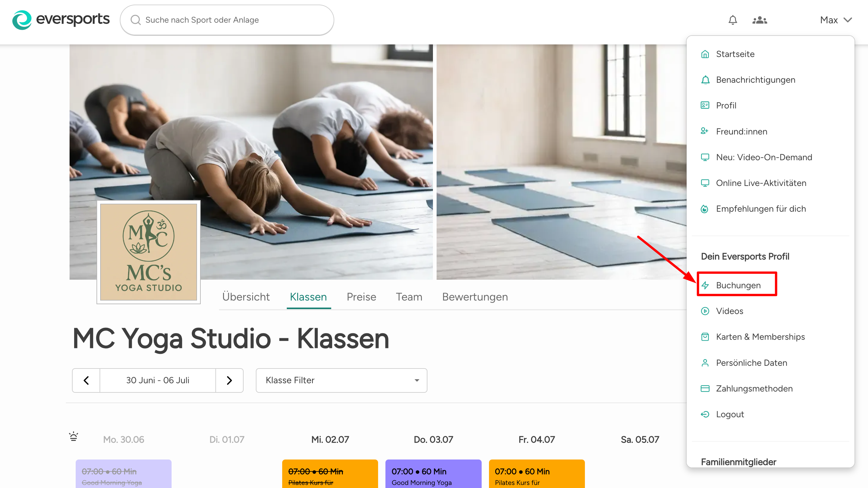Open the friends group icon in header
Image resolution: width=868 pixels, height=488 pixels.
(760, 20)
